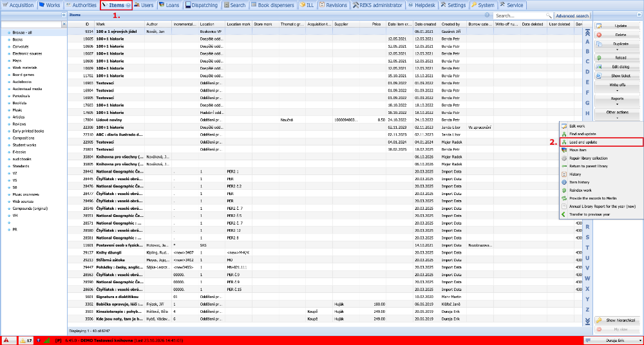Collapse the left category panel with the double-arrow icon
Image resolution: width=644 pixels, height=345 pixels.
pos(64,15)
